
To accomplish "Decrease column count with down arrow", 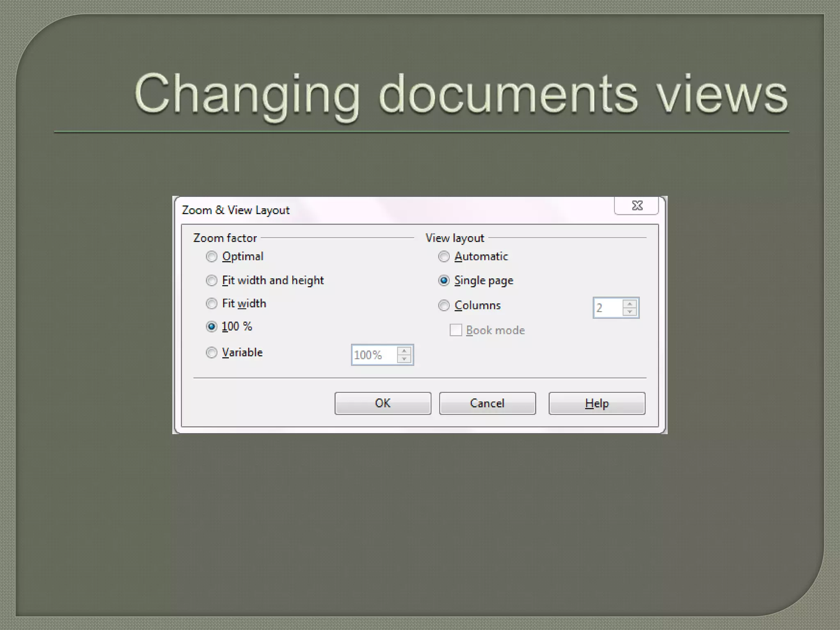I will click(629, 312).
